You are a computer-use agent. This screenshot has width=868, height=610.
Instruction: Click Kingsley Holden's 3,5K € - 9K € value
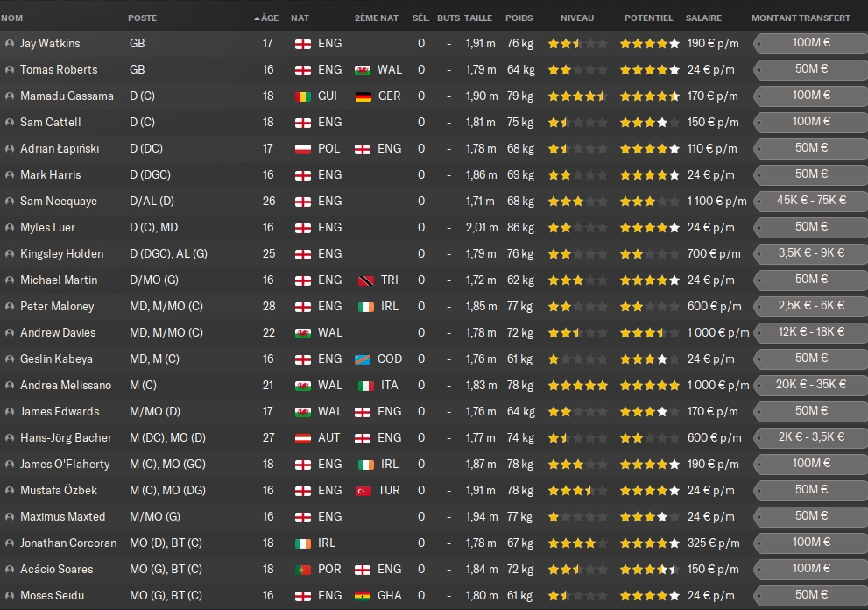(811, 253)
